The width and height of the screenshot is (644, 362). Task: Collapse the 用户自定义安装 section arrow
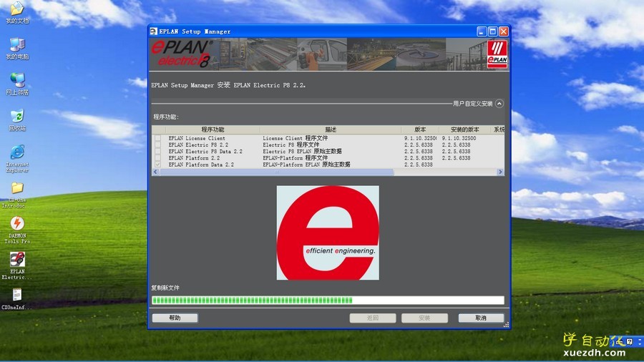pos(499,104)
